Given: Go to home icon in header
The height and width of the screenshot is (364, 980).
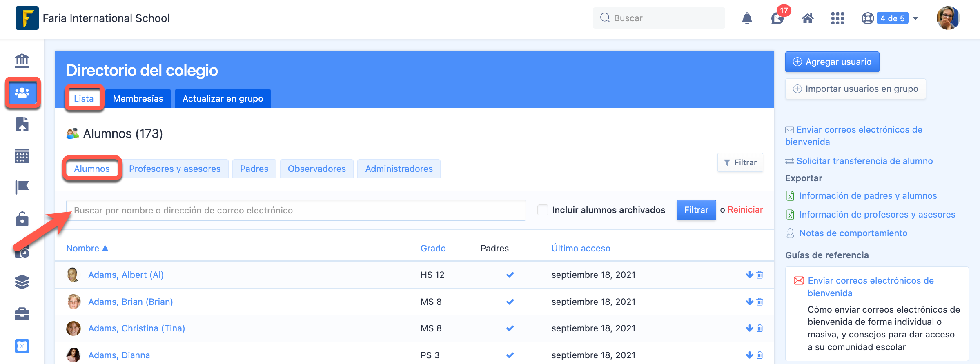Looking at the screenshot, I should click(807, 18).
